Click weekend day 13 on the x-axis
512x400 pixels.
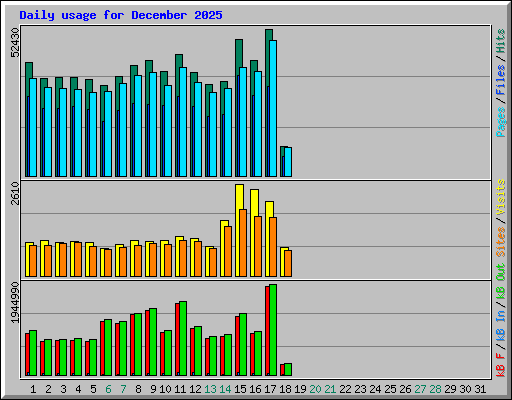(x=210, y=389)
